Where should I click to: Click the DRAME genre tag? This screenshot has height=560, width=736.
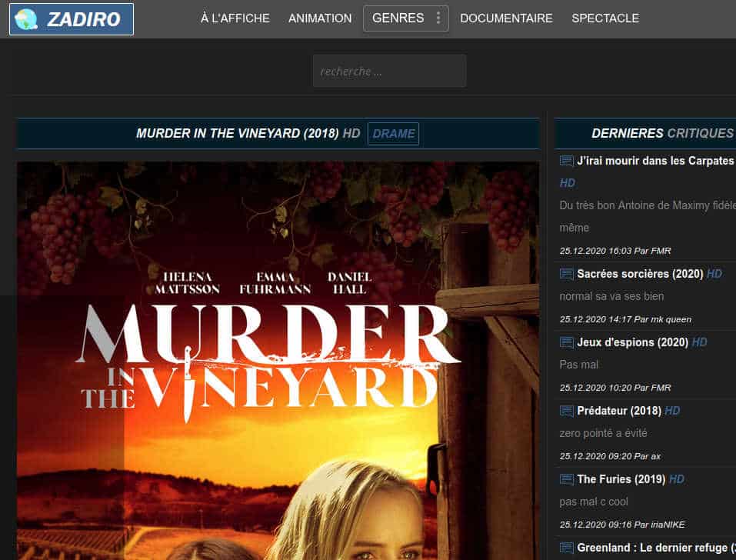click(x=393, y=134)
